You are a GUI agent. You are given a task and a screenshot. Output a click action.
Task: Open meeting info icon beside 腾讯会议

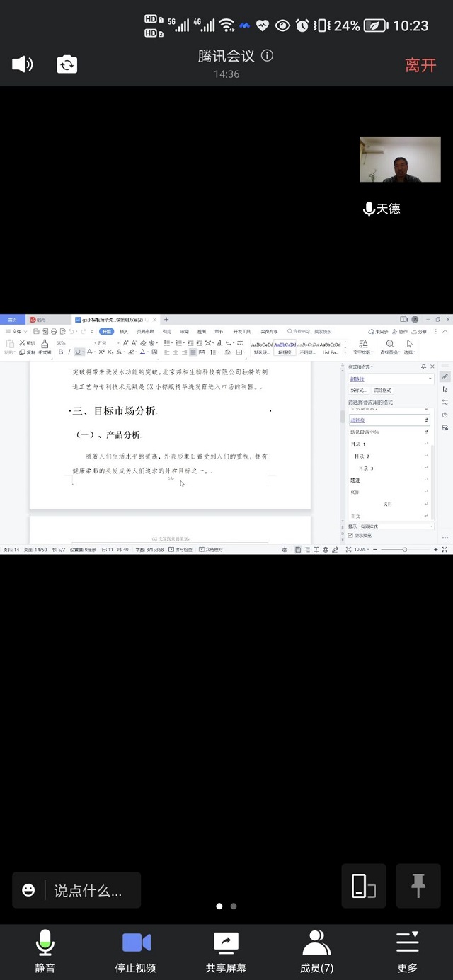click(267, 56)
